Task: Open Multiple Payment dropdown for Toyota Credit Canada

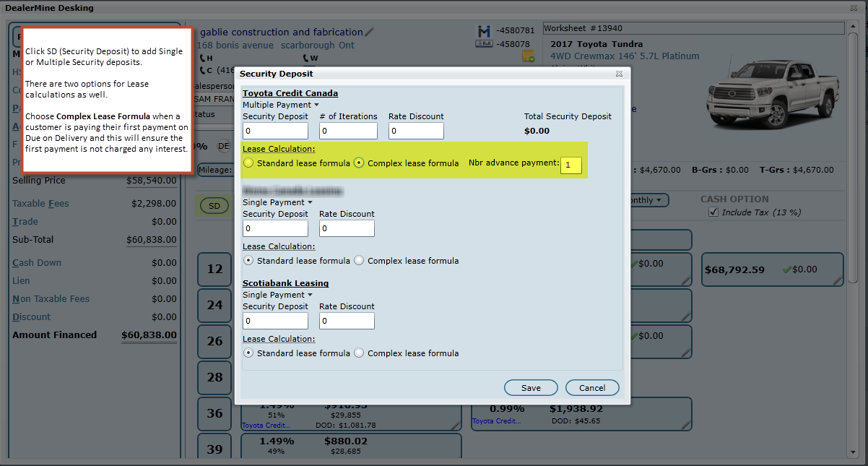Action: pos(280,105)
